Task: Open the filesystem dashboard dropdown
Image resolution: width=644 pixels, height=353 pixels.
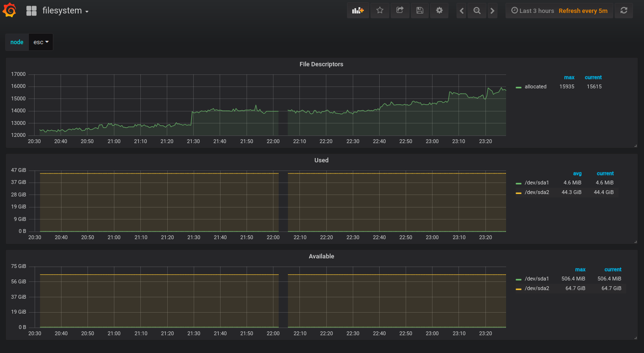Action: click(65, 11)
